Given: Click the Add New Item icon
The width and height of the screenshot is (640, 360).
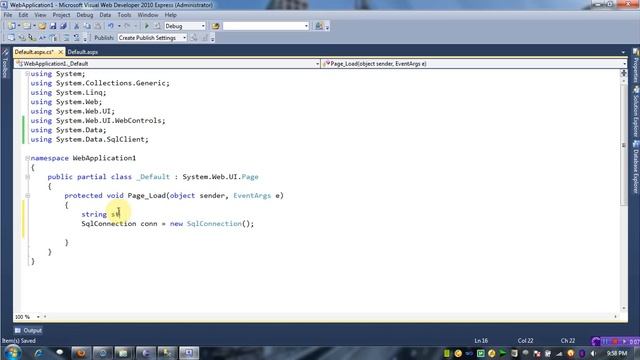Looking at the screenshot, I should (27, 26).
